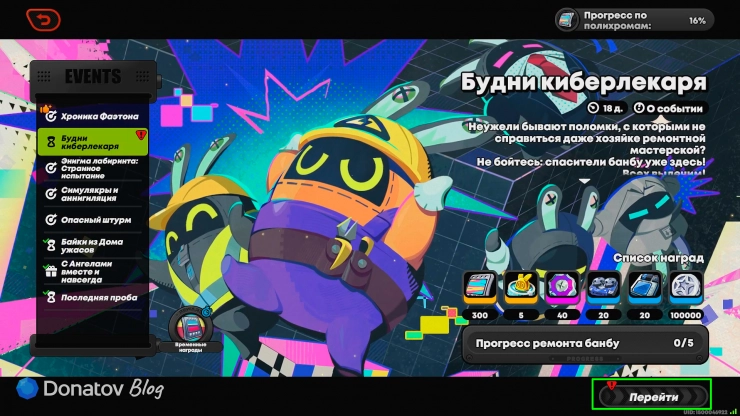The width and height of the screenshot is (740, 416).
Task: Click the Список наград heading
Action: (x=658, y=258)
